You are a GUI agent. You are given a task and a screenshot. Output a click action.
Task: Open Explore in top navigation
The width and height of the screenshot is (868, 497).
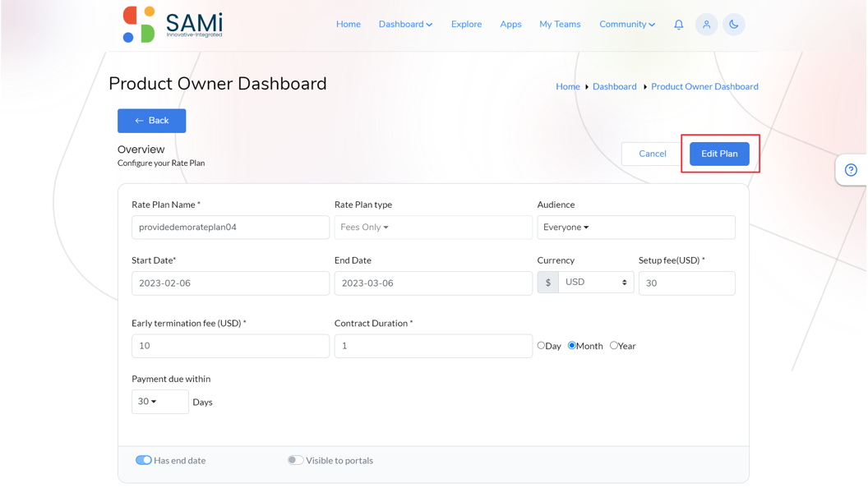466,25
